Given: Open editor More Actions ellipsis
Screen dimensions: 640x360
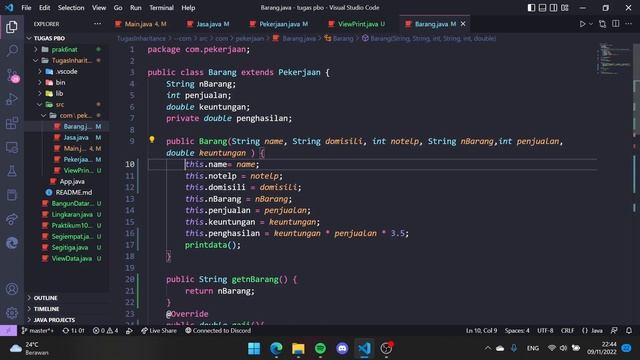Looking at the screenshot, I should coord(629,24).
